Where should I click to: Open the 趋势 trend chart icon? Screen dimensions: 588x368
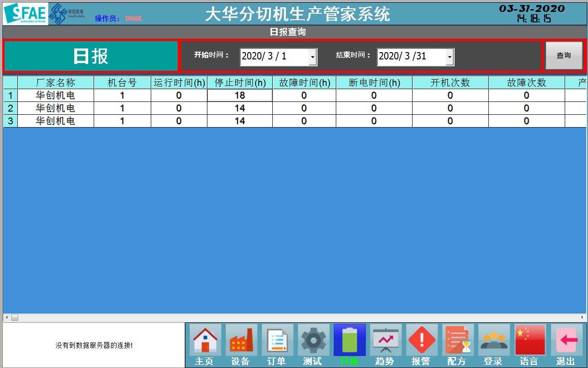[x=386, y=340]
